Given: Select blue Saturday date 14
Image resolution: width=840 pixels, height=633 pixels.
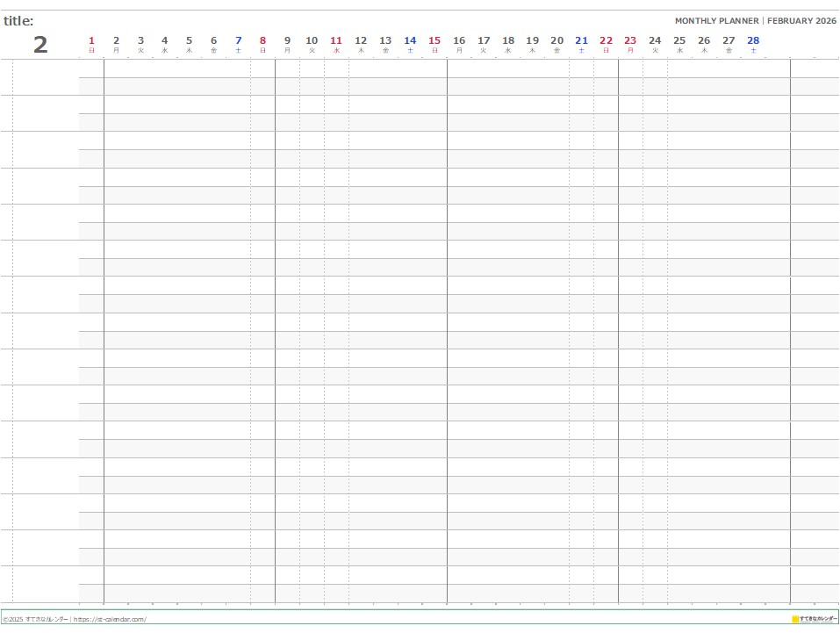Looking at the screenshot, I should pyautogui.click(x=410, y=40).
